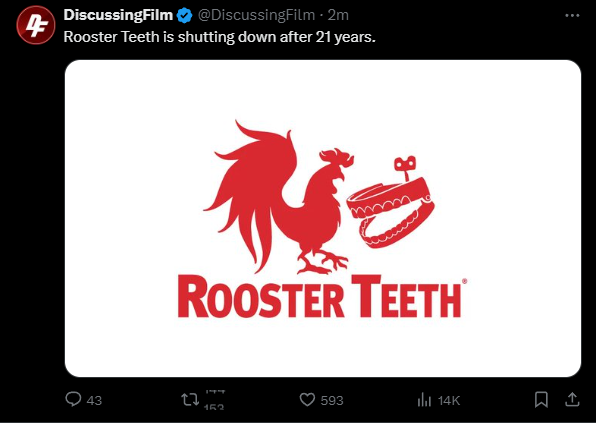Open view analytics bar chart icon

click(424, 400)
